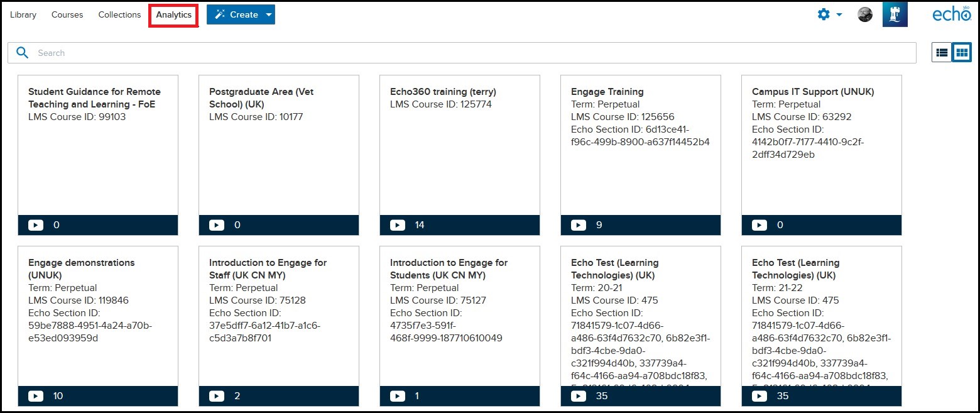Switch to grid view

point(962,53)
